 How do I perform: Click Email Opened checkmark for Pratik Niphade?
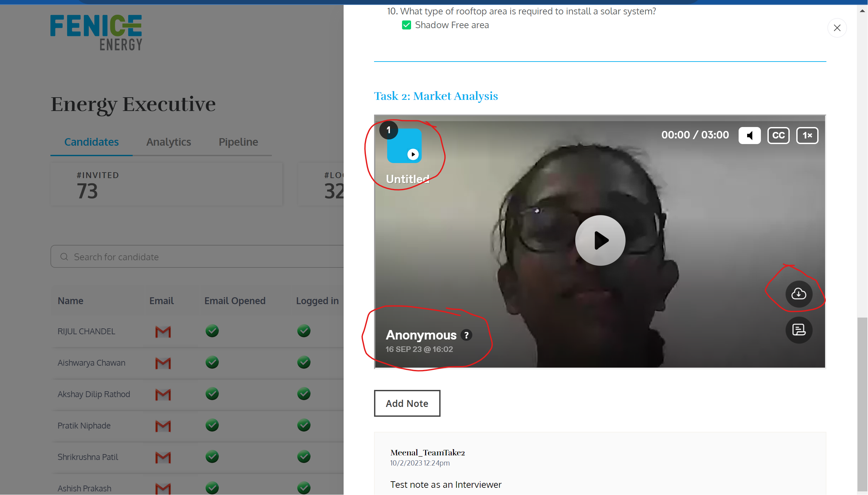[212, 425]
